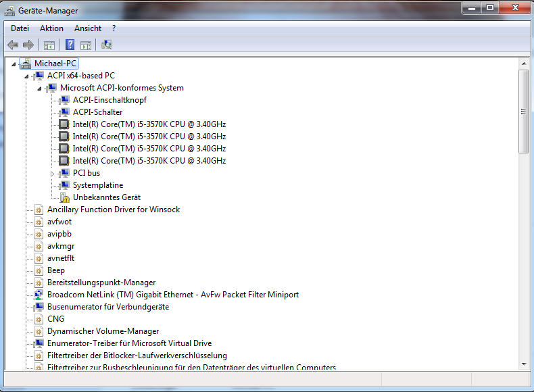Toggle the console tree pane icon
This screenshot has height=392, width=534.
[49, 45]
